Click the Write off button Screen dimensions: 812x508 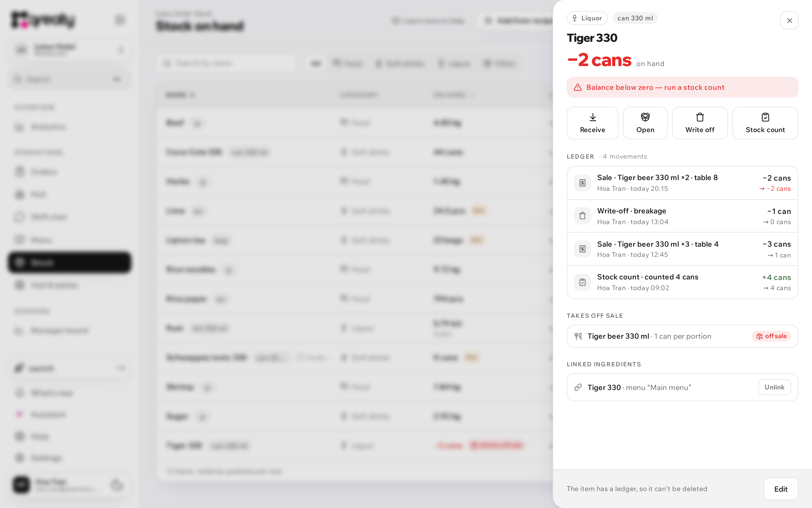700,123
